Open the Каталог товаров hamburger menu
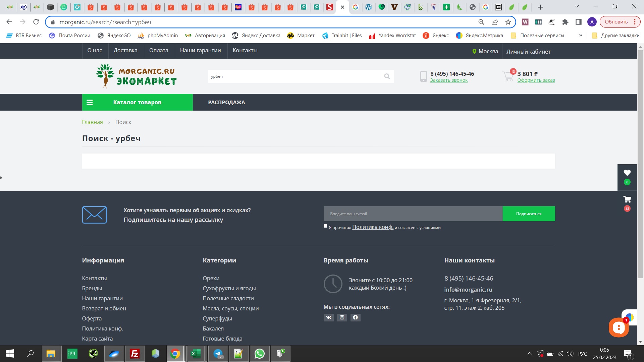Image resolution: width=644 pixels, height=362 pixels. pos(90,102)
